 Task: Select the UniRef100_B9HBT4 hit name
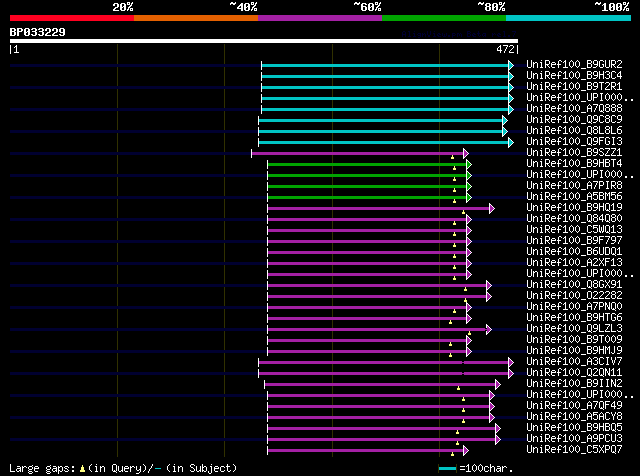574,164
